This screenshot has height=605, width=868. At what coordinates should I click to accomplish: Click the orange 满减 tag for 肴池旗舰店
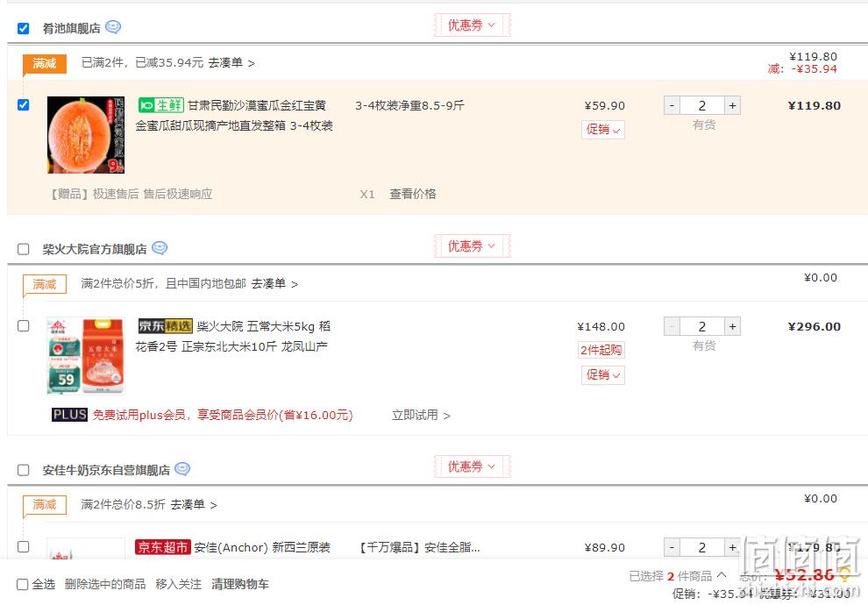(45, 64)
